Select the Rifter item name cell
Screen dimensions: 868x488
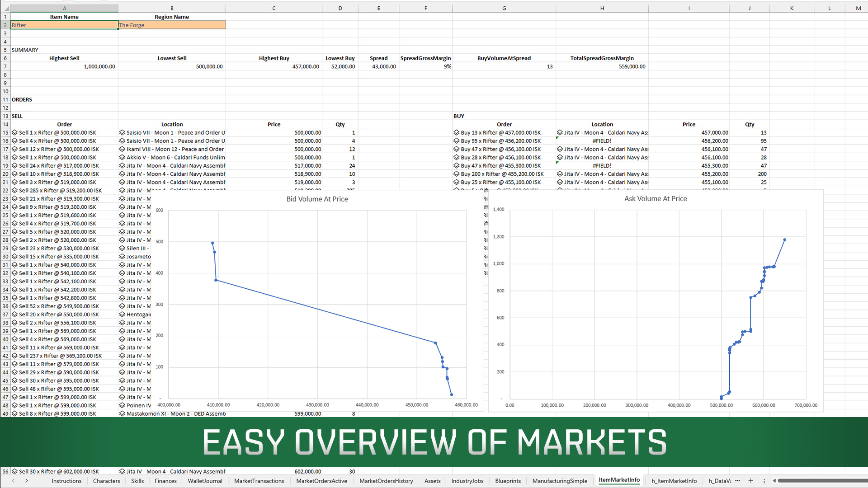coord(64,25)
